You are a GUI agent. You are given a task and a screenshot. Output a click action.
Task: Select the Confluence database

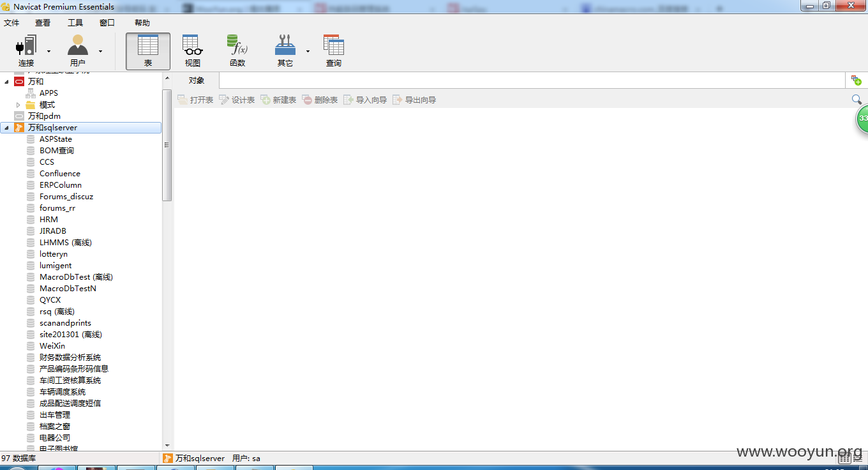(x=59, y=174)
